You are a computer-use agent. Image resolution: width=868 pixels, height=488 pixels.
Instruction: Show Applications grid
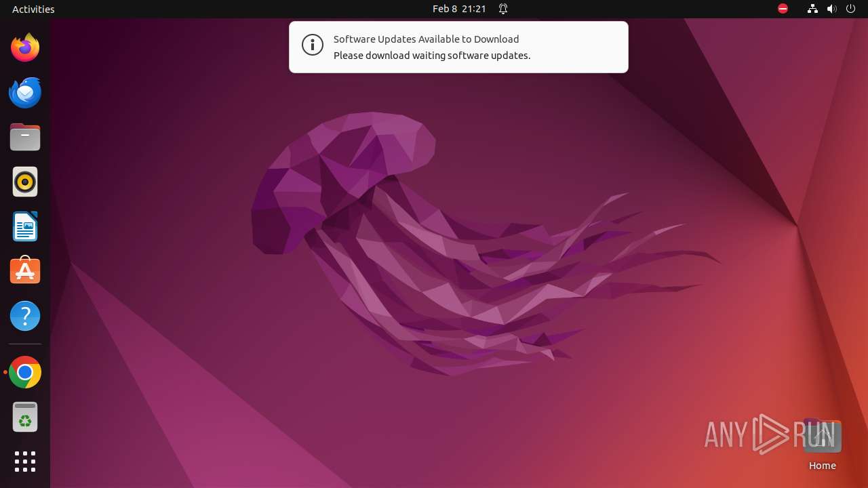(x=25, y=462)
